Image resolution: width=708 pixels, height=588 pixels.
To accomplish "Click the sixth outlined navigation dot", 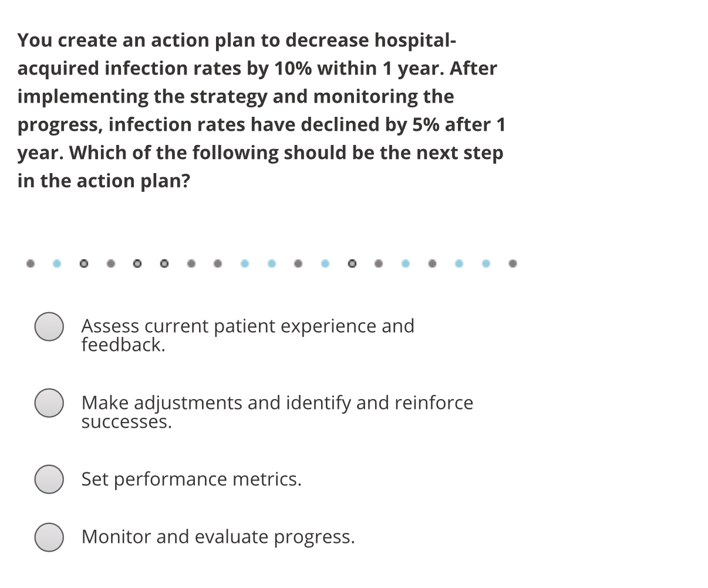I will pyautogui.click(x=164, y=263).
